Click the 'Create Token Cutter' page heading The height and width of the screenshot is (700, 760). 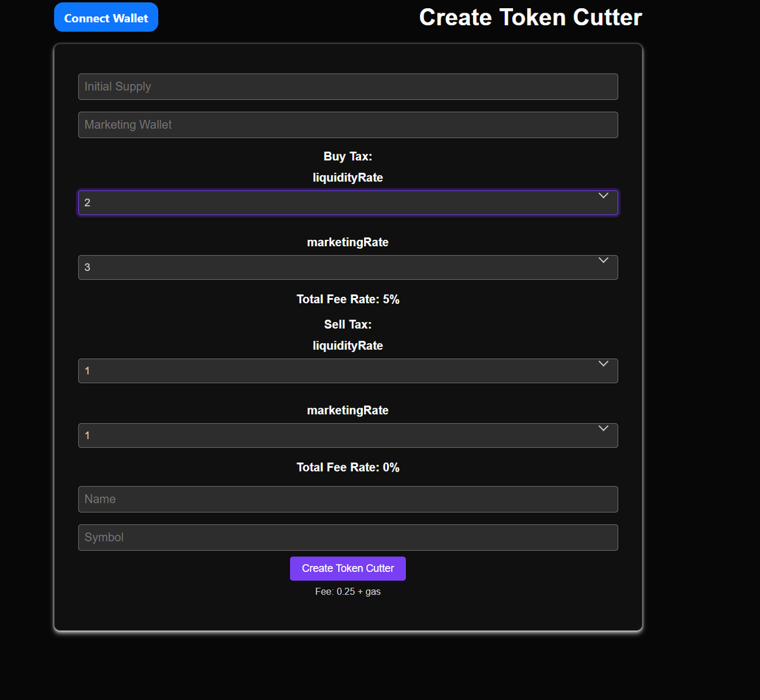tap(531, 18)
